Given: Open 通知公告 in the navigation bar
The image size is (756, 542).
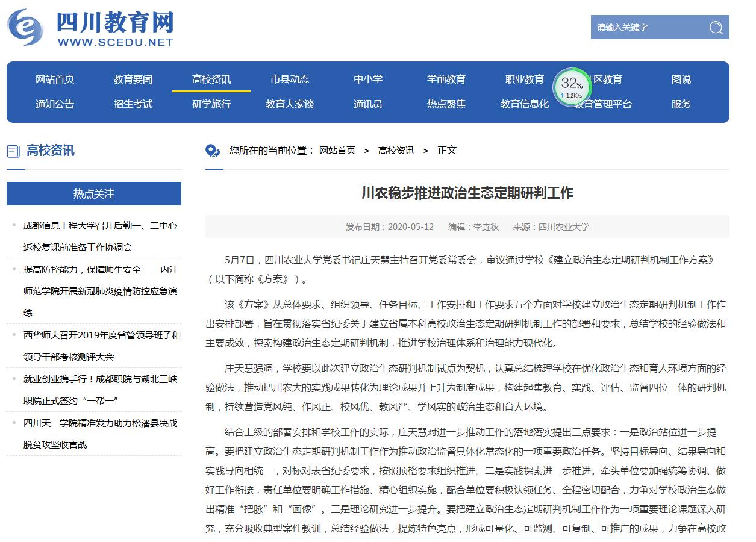Looking at the screenshot, I should tap(55, 104).
